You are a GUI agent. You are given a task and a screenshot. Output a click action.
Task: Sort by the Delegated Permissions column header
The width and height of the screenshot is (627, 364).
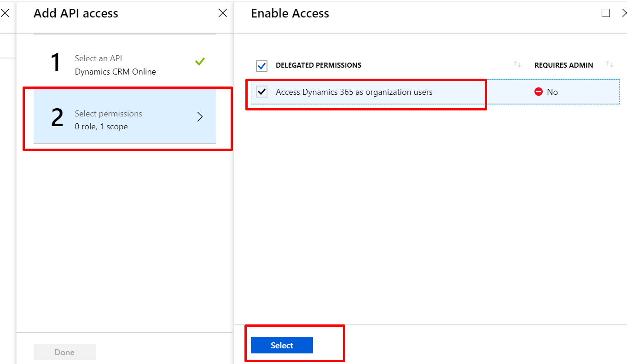pyautogui.click(x=319, y=65)
